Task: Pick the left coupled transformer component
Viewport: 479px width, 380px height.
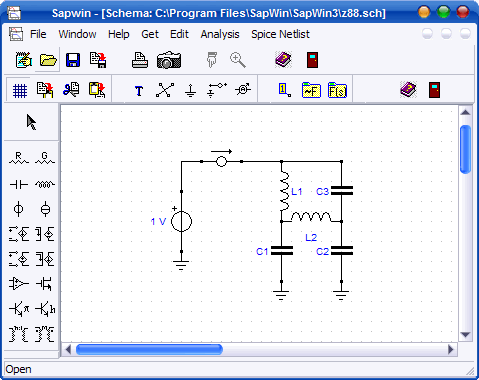Action: point(18,334)
